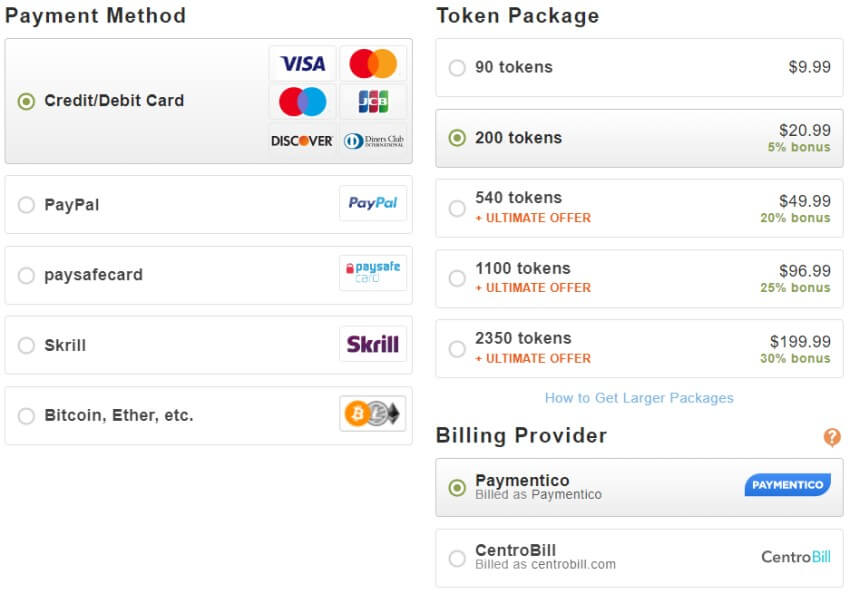Click the 1100 tokens package label

pos(522,268)
